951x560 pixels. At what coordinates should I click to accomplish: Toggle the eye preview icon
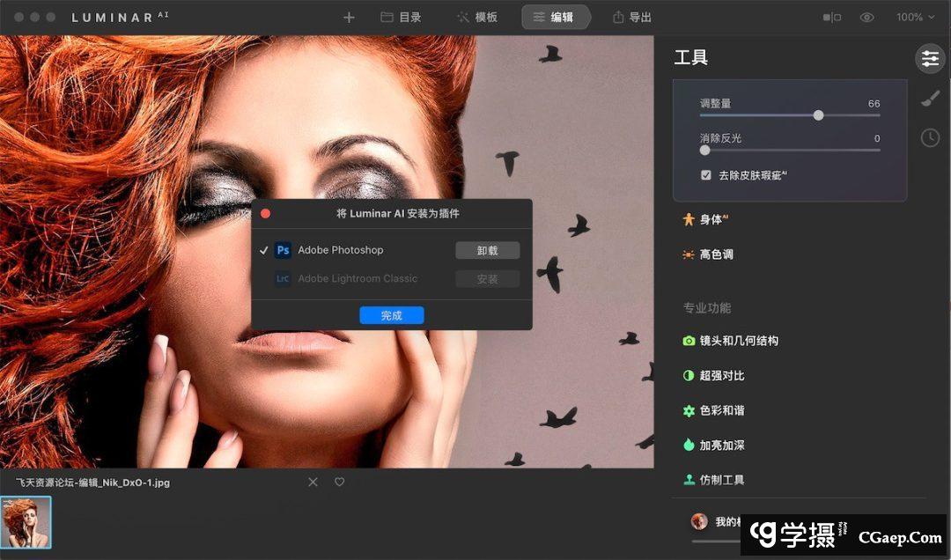pos(866,18)
